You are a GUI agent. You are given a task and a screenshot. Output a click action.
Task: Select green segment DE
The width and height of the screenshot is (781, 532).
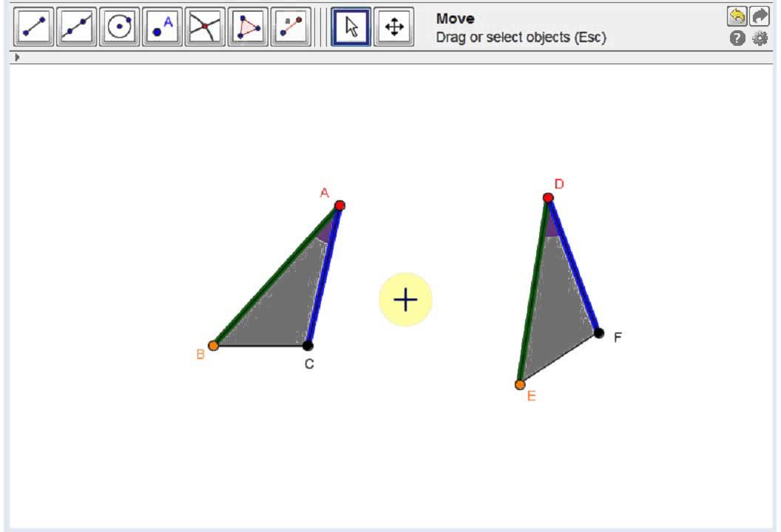point(533,292)
